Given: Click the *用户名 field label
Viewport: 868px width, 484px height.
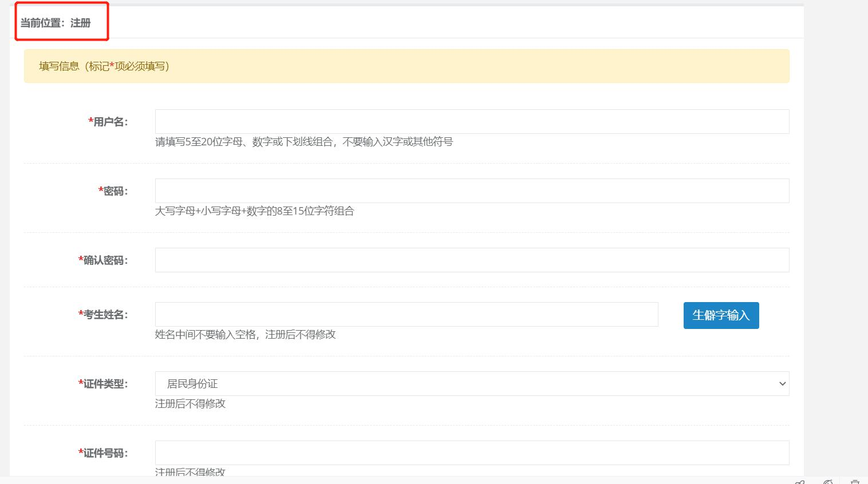Looking at the screenshot, I should click(x=108, y=122).
